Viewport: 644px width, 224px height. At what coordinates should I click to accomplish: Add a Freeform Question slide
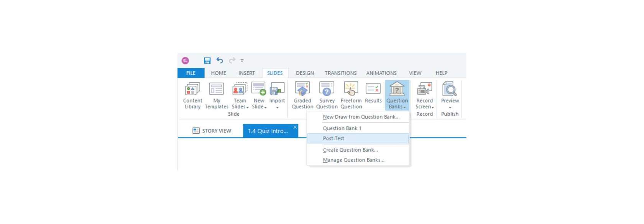click(351, 95)
